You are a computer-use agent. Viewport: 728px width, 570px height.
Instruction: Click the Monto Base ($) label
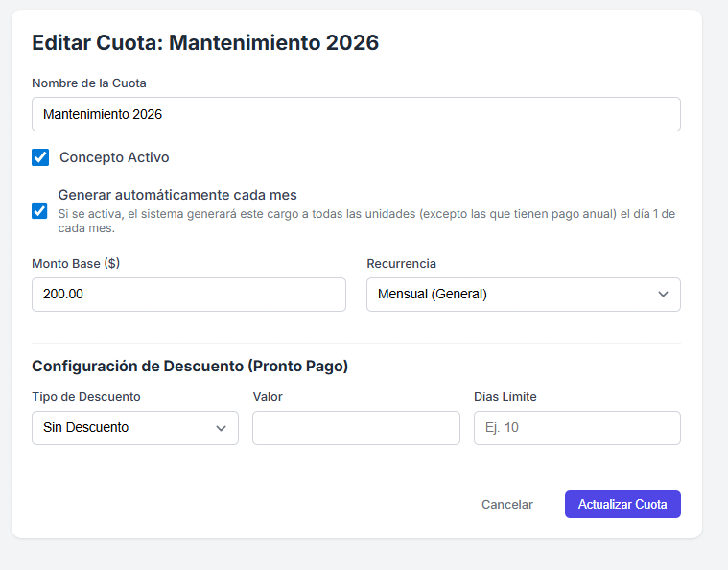[x=76, y=263]
